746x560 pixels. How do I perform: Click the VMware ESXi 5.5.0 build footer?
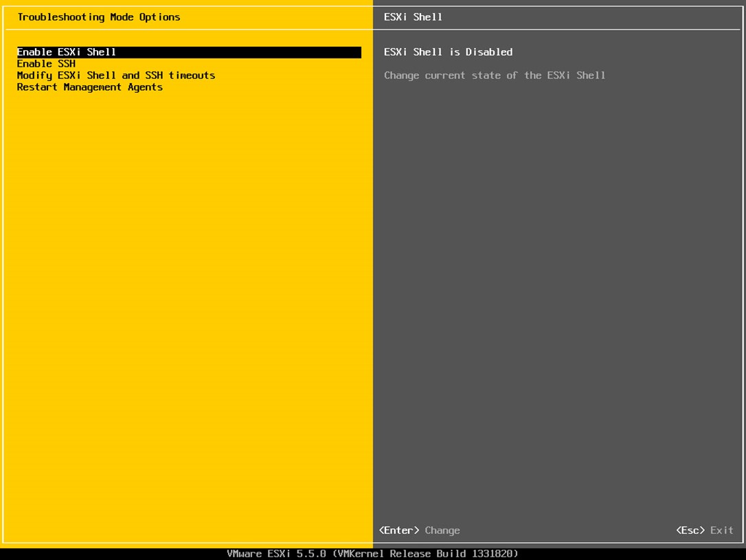point(372,554)
